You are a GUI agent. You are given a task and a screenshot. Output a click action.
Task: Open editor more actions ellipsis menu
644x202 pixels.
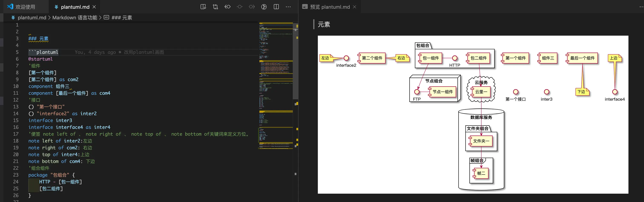coord(288,7)
